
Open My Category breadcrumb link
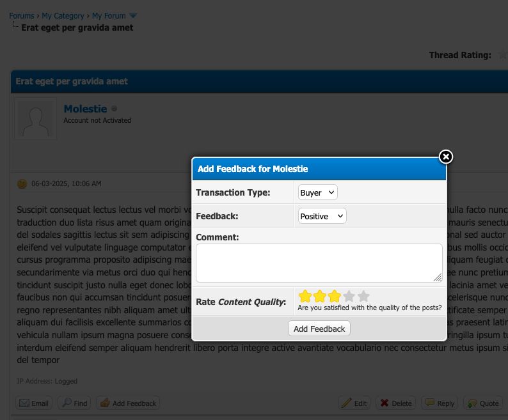point(63,16)
